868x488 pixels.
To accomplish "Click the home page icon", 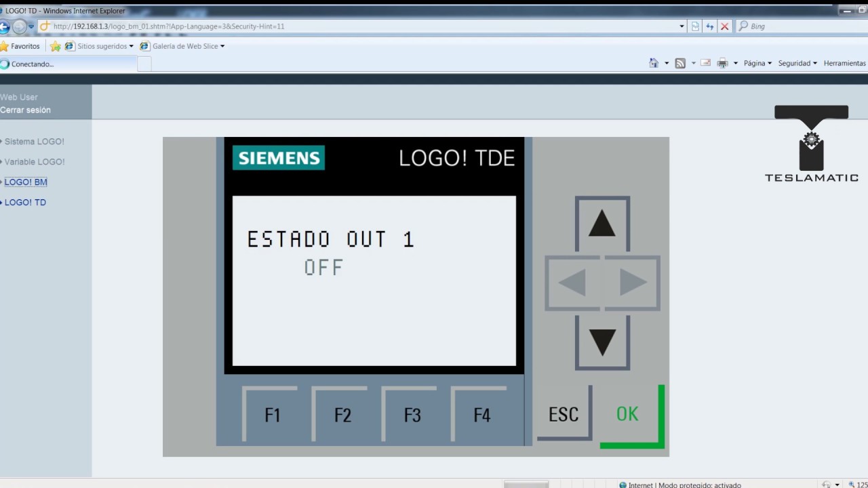I will [x=654, y=63].
